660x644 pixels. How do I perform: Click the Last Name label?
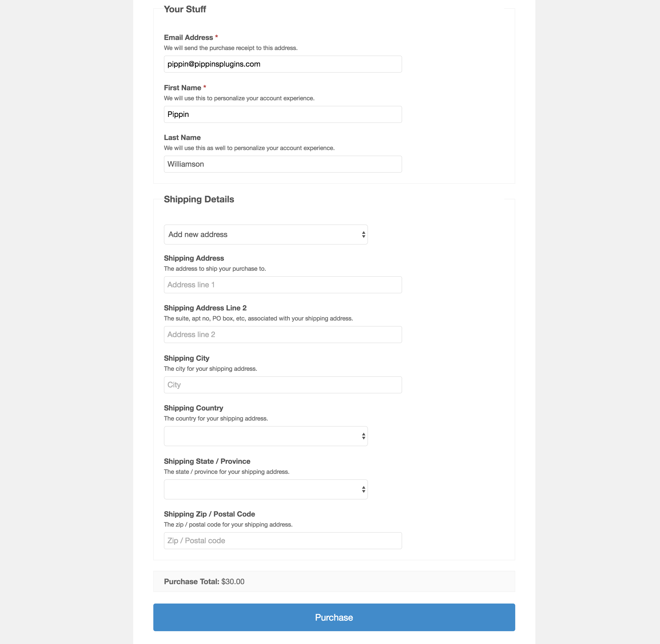coord(182,138)
